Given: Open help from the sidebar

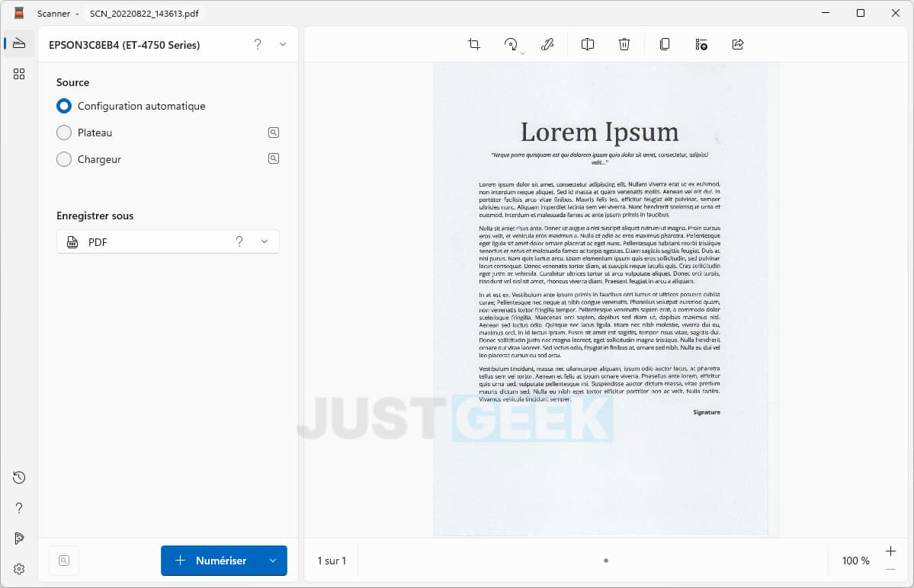Looking at the screenshot, I should 19,508.
